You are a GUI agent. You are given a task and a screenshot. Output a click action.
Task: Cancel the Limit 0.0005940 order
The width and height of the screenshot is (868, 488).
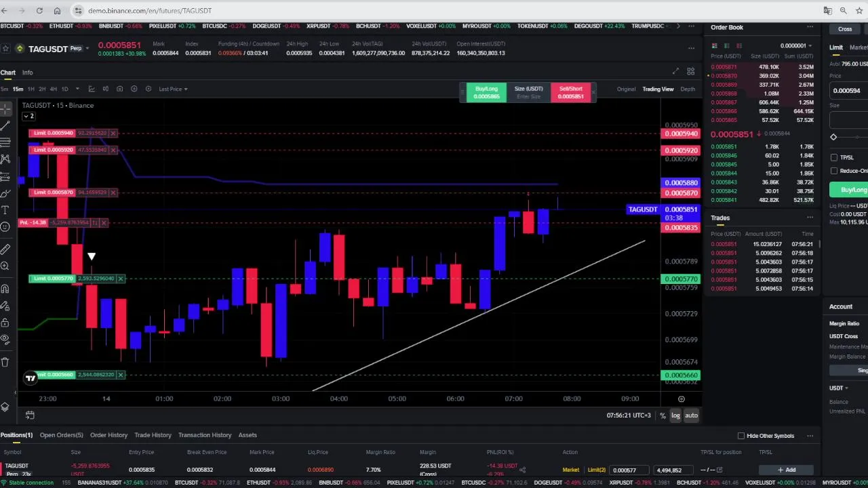tap(113, 134)
